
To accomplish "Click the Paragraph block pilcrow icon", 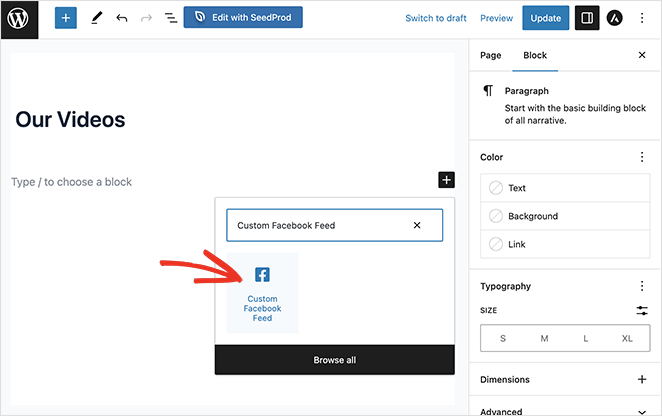I will [488, 90].
